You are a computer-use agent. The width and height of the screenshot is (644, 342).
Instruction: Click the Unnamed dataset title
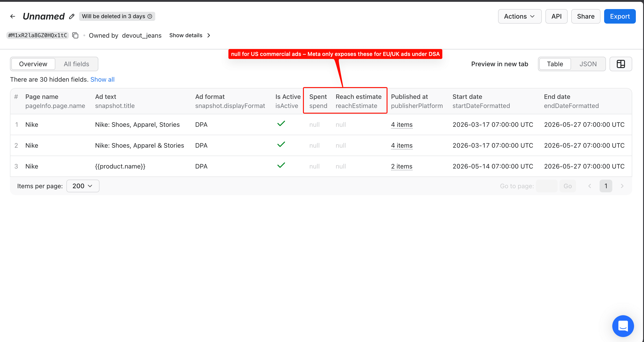click(44, 17)
